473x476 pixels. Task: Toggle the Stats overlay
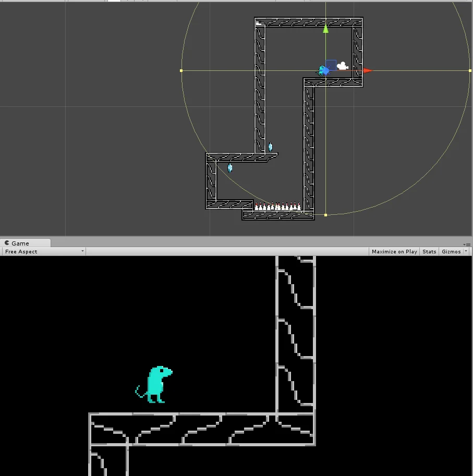429,251
